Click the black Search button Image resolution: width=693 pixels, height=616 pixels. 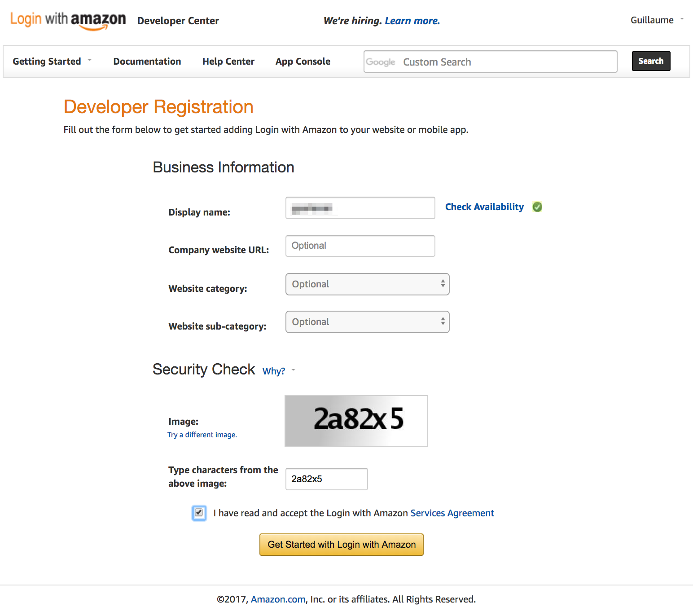tap(651, 61)
